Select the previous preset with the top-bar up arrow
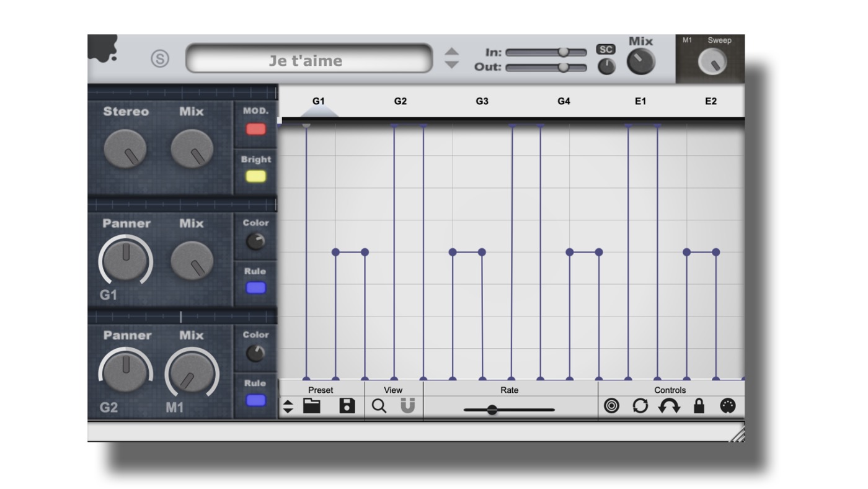This screenshot has width=868, height=489. pyautogui.click(x=453, y=52)
